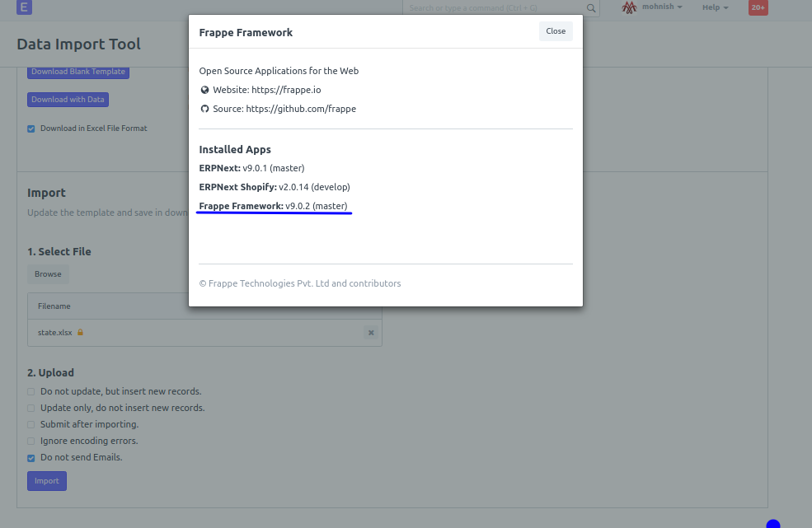
Task: Expand the Help dropdown menu
Action: [x=714, y=7]
